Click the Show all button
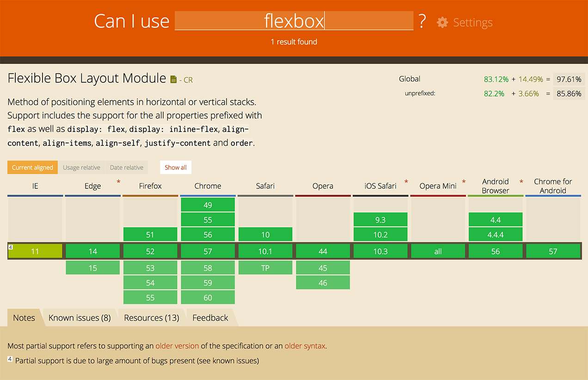This screenshot has width=588, height=380. click(176, 168)
